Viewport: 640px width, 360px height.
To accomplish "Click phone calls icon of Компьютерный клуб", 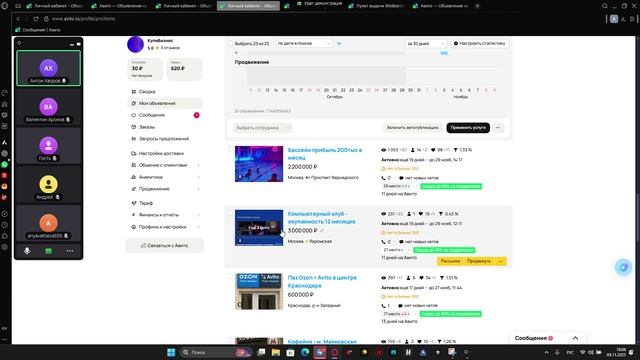I will 383,242.
